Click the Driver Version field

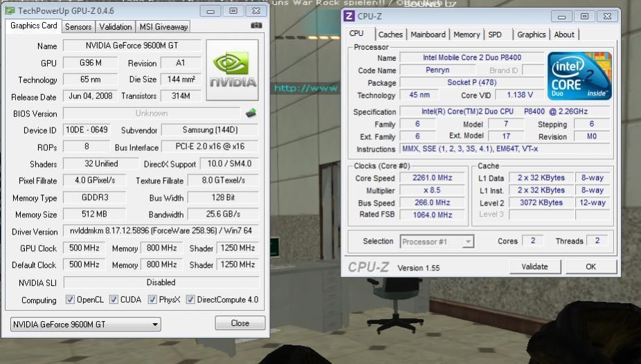tap(161, 231)
